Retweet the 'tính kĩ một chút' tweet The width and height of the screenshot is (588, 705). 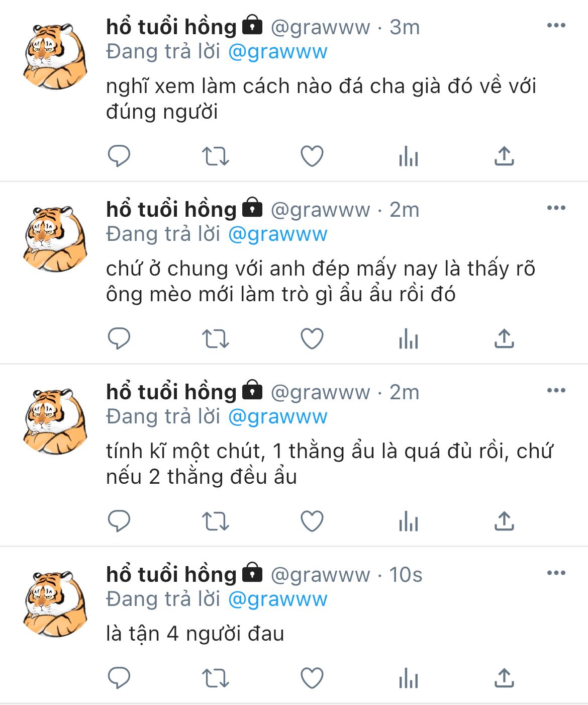(216, 521)
